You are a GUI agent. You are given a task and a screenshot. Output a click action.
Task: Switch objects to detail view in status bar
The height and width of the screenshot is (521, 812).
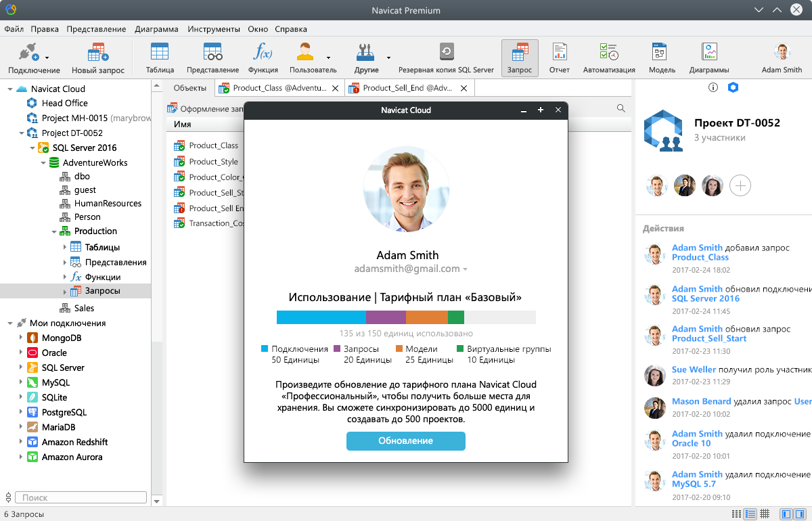click(x=750, y=514)
